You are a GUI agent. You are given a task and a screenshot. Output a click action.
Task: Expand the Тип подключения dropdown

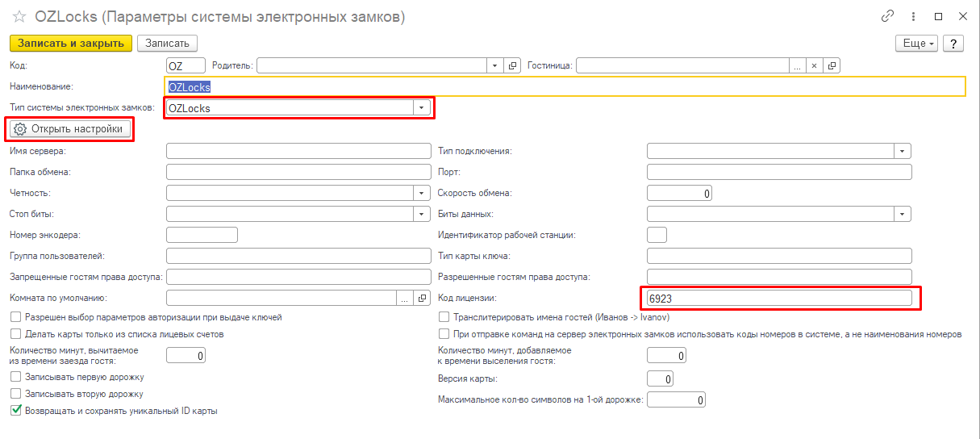pyautogui.click(x=903, y=151)
